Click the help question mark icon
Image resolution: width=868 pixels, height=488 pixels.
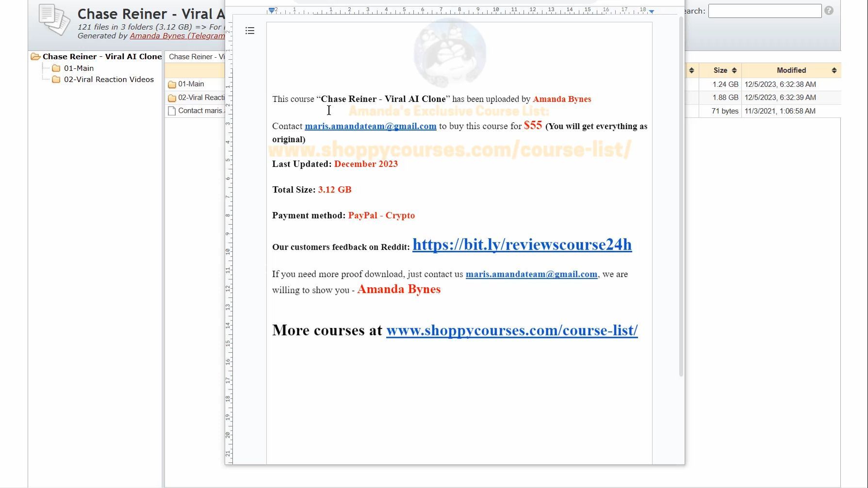(x=829, y=11)
